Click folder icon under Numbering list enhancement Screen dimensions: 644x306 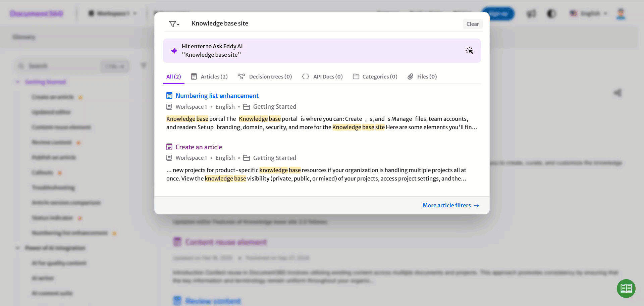click(247, 107)
